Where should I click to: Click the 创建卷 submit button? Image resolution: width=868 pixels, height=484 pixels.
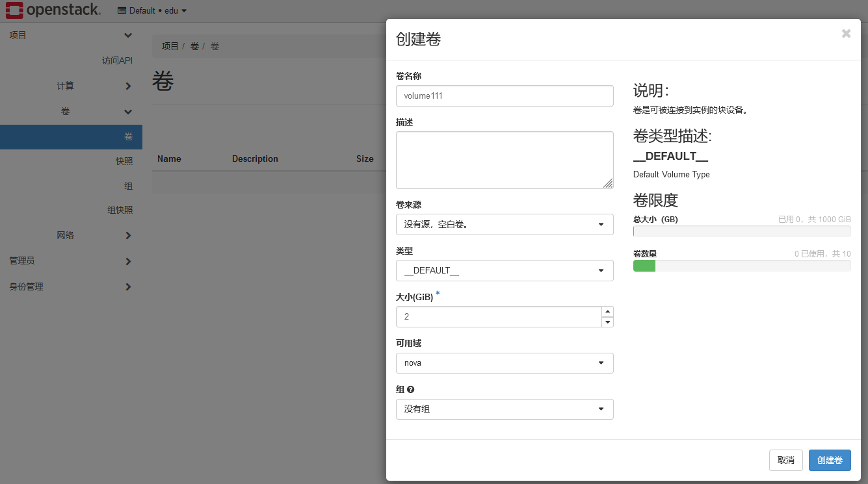point(829,460)
